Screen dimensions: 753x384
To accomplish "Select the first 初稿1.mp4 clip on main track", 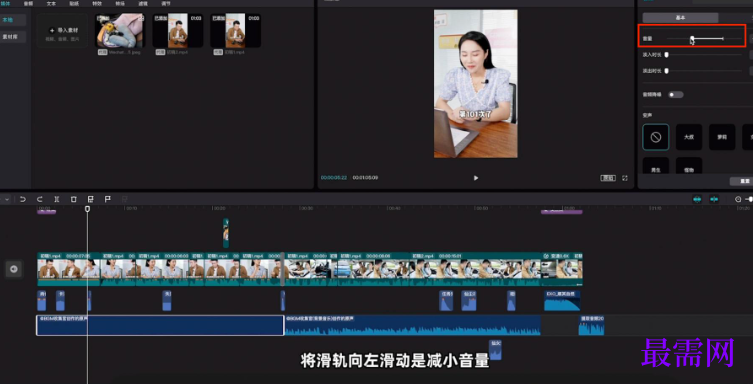I will coord(69,269).
